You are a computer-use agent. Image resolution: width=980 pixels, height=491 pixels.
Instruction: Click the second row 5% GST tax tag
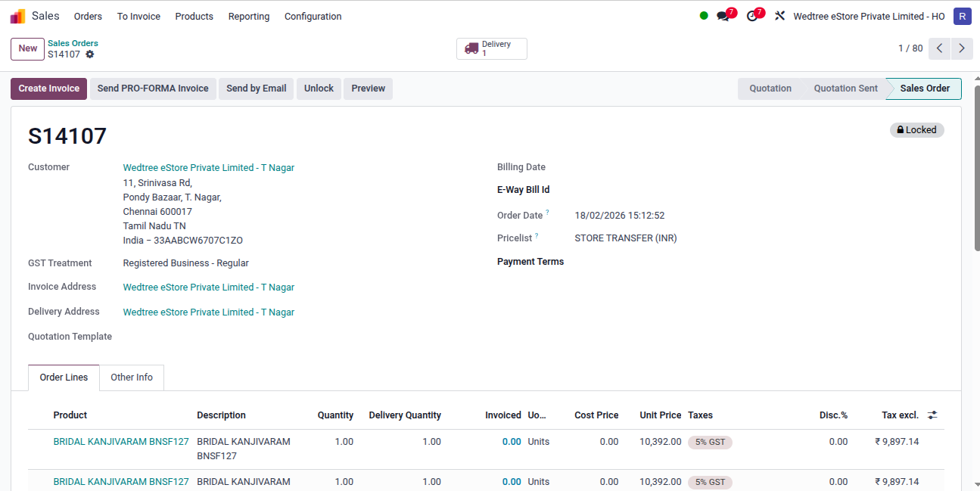click(x=710, y=482)
